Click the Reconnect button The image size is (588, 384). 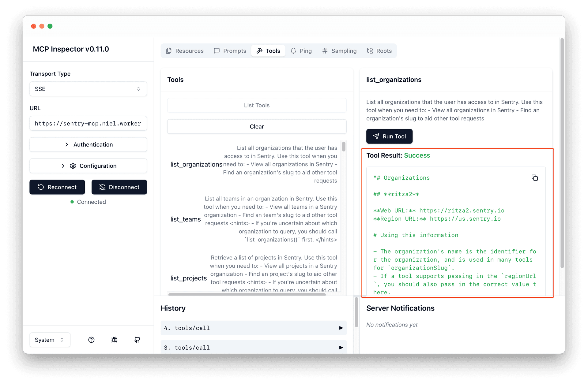click(57, 187)
